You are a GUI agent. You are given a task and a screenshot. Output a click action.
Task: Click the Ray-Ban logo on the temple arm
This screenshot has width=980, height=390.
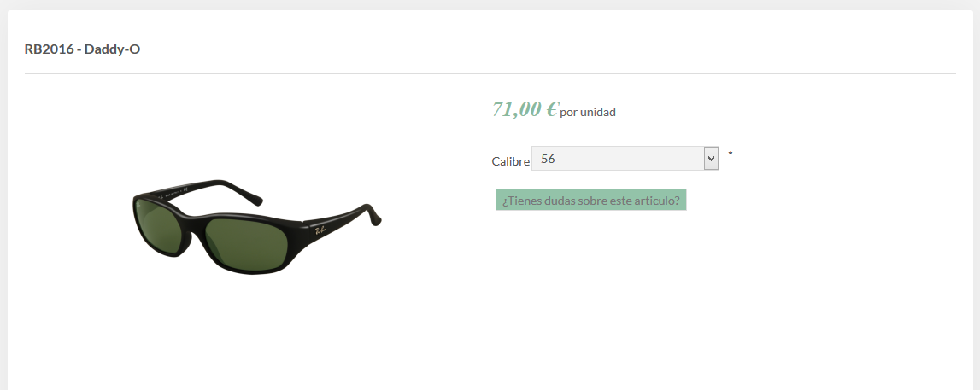[320, 231]
